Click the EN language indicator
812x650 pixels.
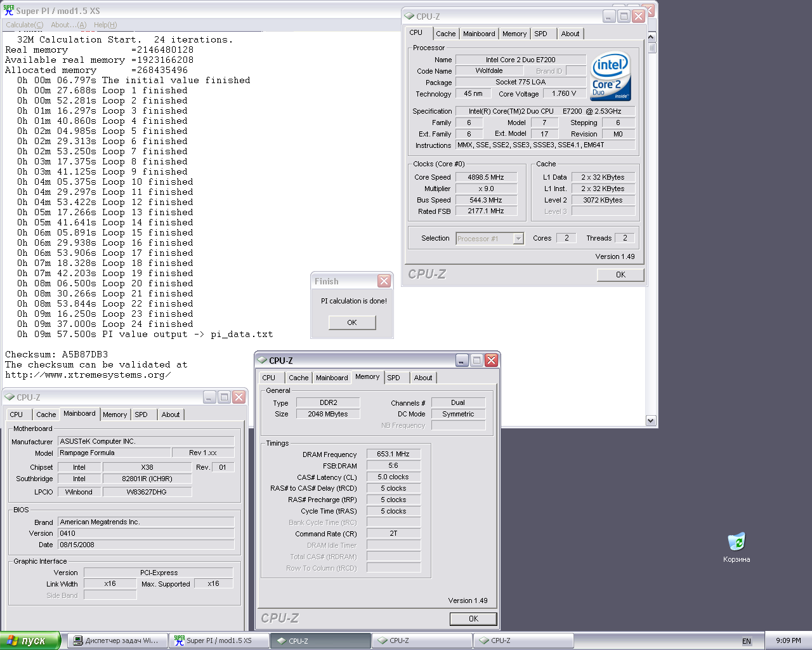[x=747, y=641]
